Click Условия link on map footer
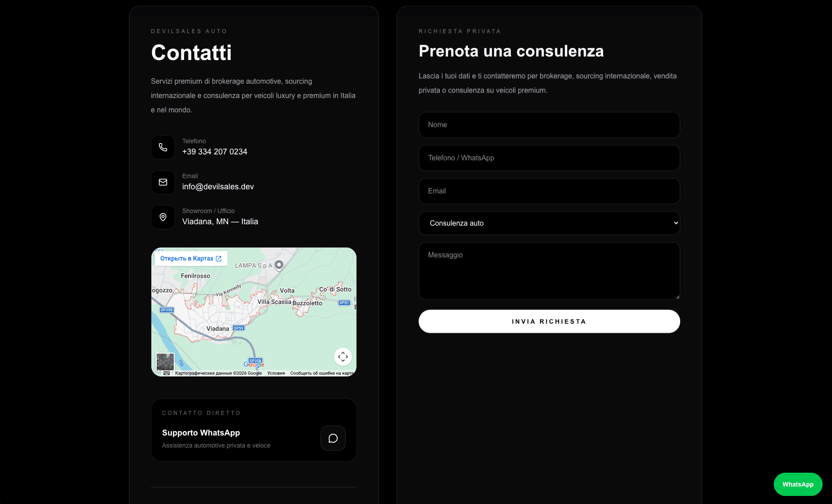This screenshot has height=504, width=832. pos(276,373)
